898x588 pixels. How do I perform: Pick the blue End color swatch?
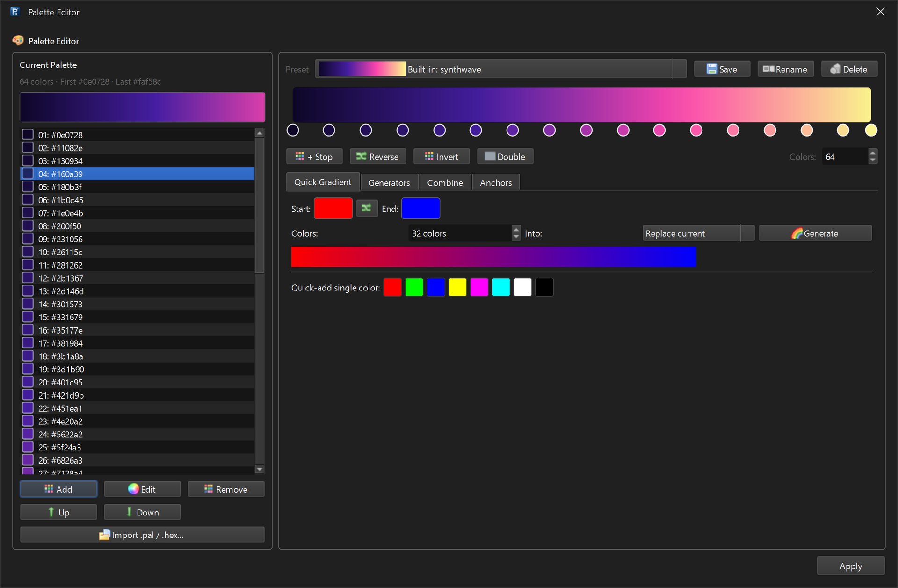[x=420, y=209]
